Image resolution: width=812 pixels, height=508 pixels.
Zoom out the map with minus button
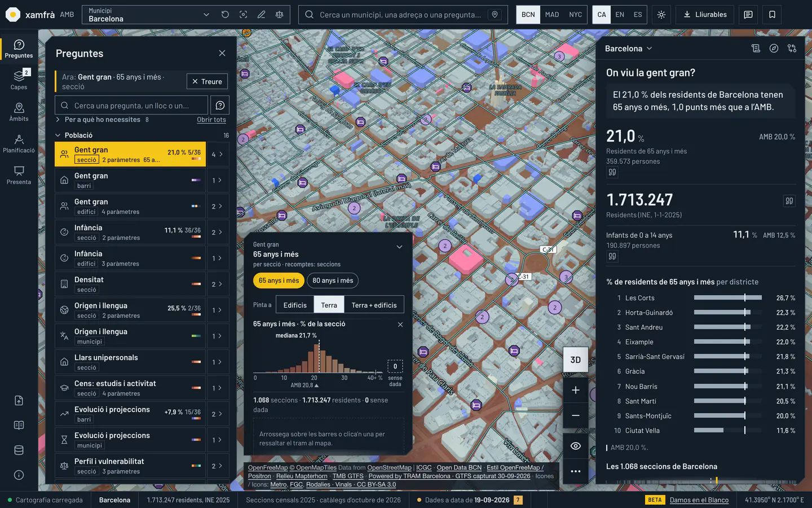click(575, 415)
